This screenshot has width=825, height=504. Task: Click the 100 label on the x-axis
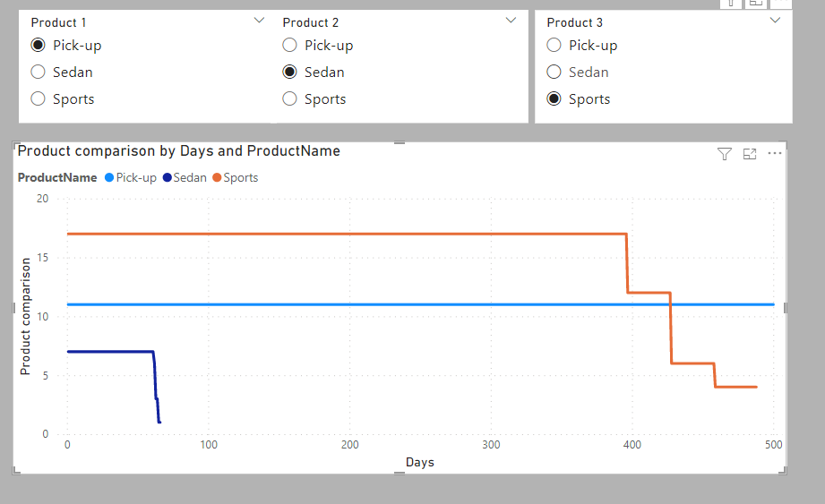pos(209,445)
